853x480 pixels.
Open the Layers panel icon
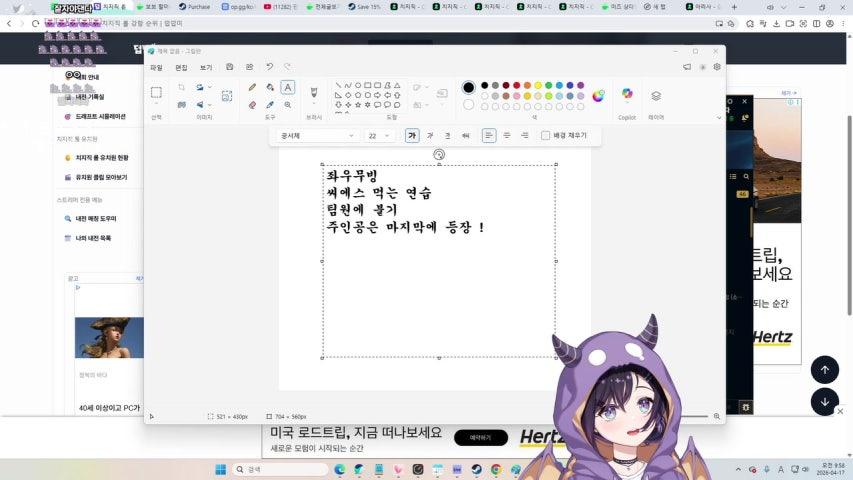click(656, 96)
